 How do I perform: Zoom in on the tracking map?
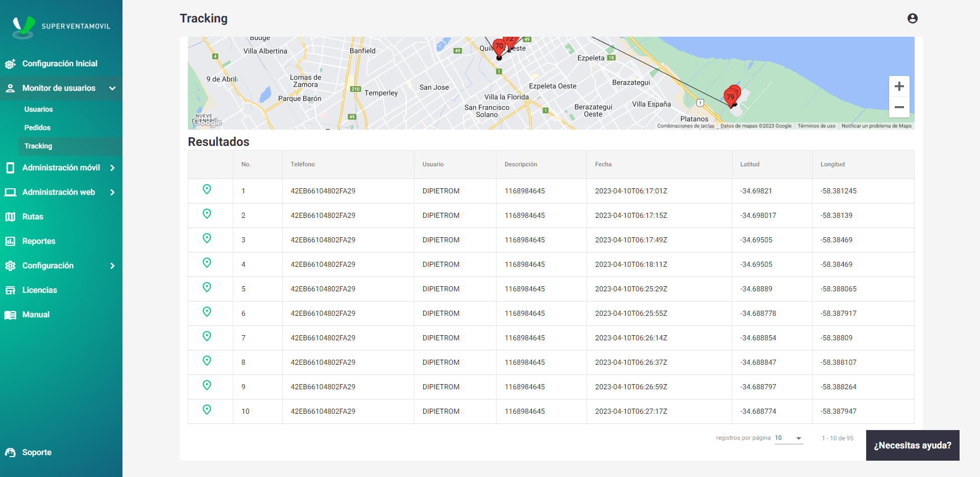coord(899,86)
